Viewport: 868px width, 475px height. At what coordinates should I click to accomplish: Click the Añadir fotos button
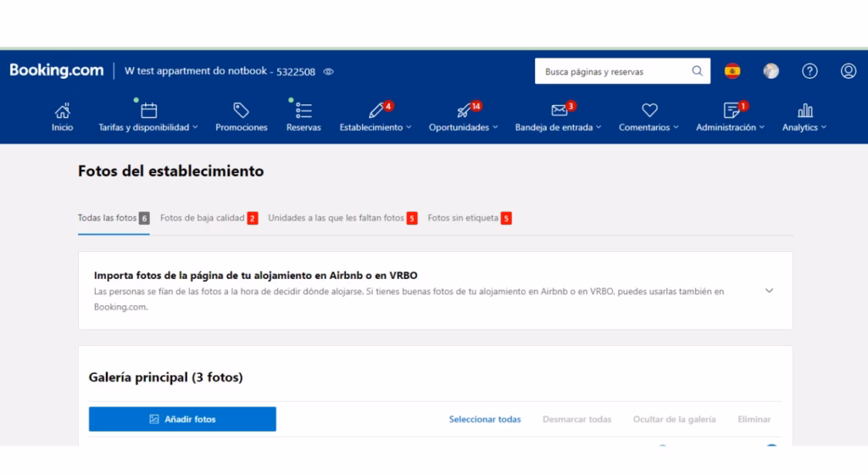[182, 419]
